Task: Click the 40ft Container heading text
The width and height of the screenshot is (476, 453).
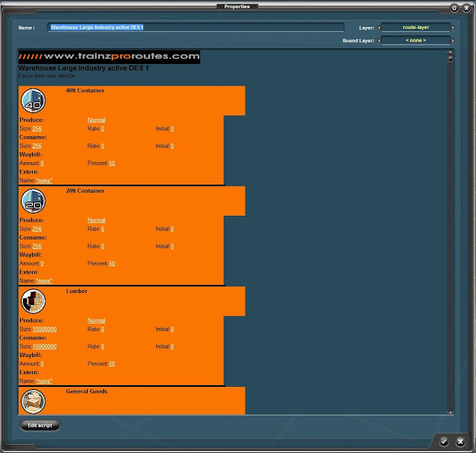Action: coord(85,91)
